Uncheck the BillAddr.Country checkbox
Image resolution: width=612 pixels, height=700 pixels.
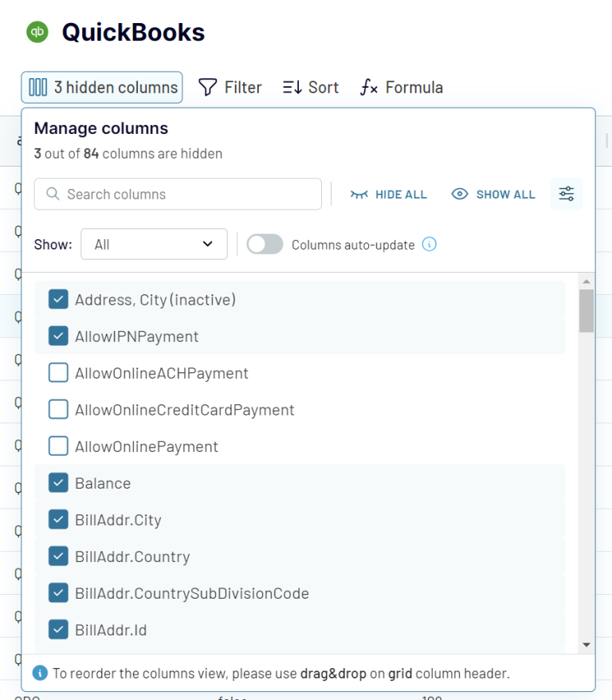[x=58, y=556]
